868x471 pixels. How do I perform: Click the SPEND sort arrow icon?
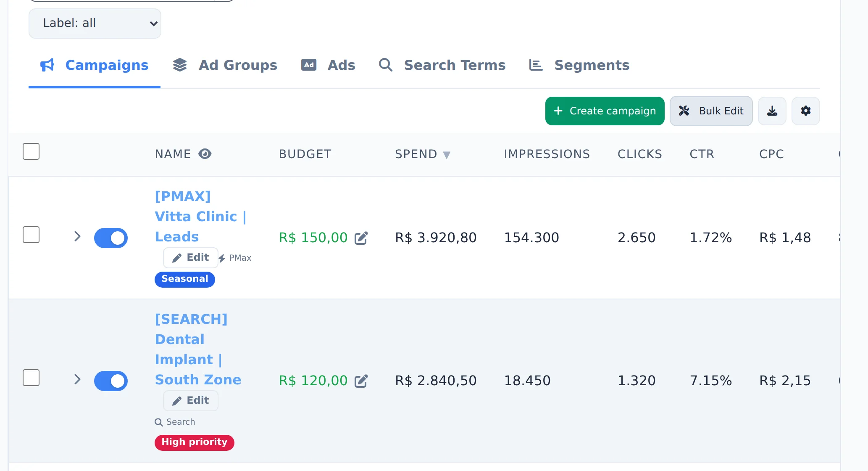(447, 155)
